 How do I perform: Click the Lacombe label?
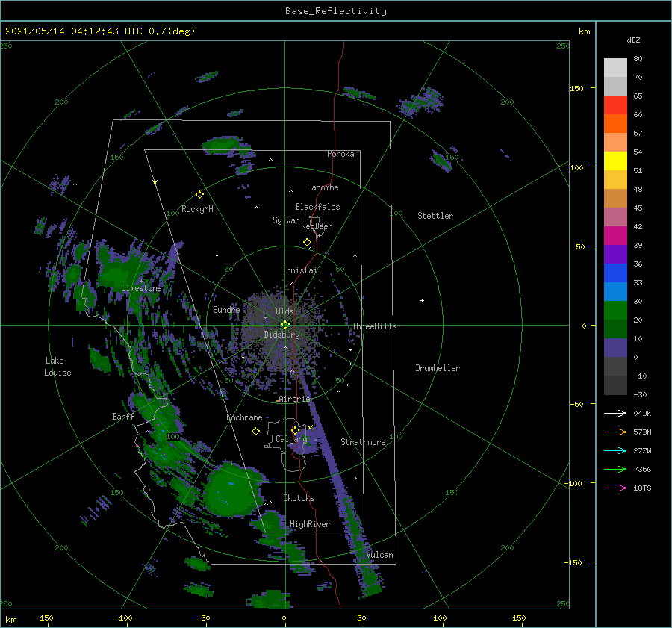(x=323, y=187)
